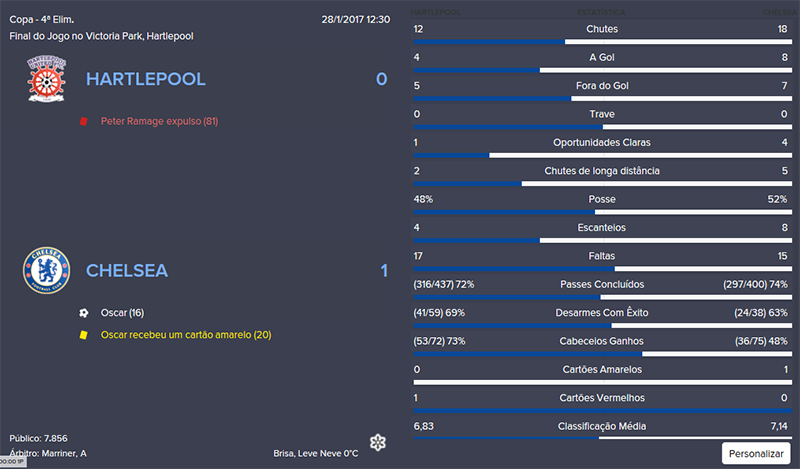This screenshot has height=469, width=800.
Task: Click the yellow card icon beside Oscar
Action: [x=84, y=334]
